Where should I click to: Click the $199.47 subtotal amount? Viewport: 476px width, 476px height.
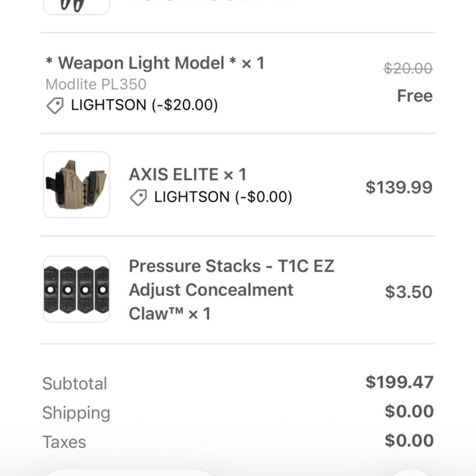[399, 382]
